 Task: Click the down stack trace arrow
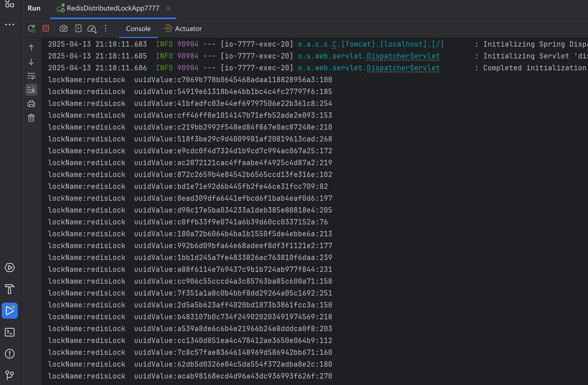[x=31, y=62]
